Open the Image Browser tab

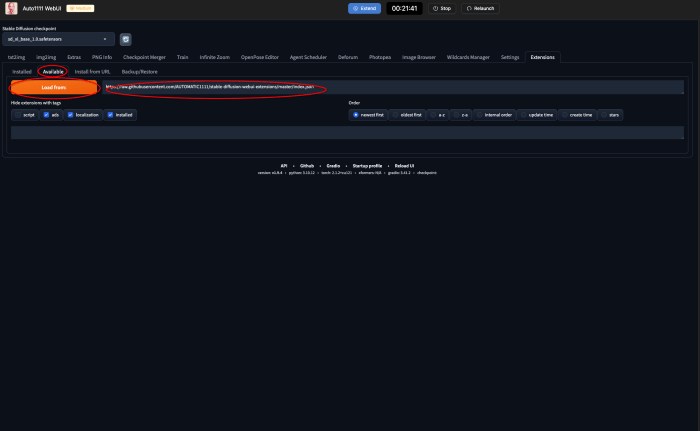pos(419,57)
